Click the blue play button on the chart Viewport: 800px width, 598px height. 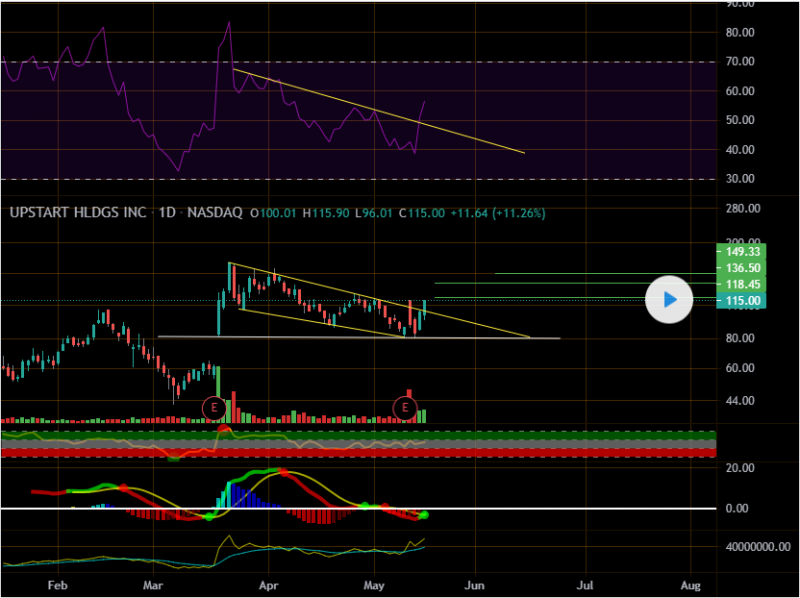coord(670,298)
